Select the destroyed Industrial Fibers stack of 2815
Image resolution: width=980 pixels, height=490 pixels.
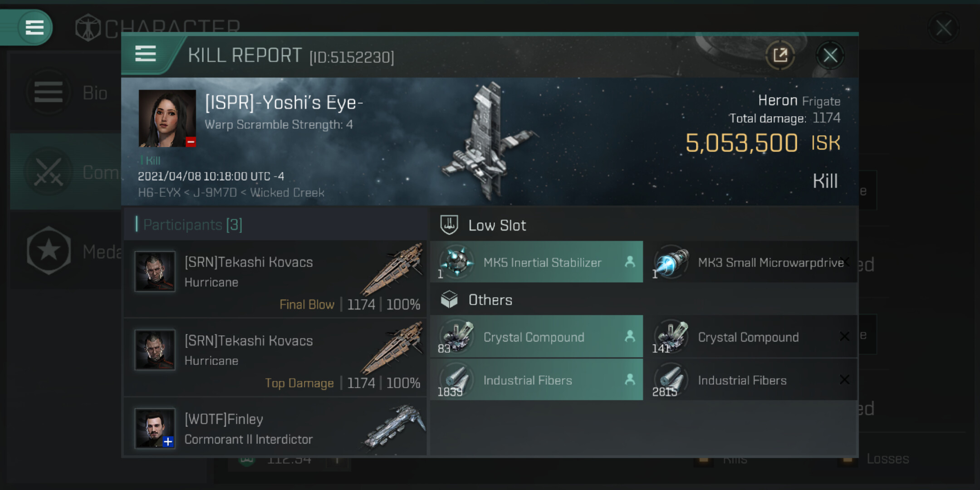pos(750,380)
